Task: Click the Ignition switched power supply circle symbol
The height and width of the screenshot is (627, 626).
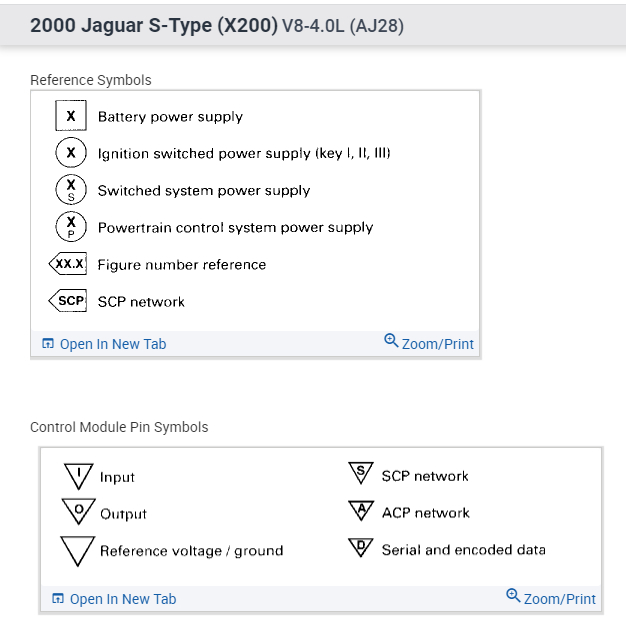Action: (70, 153)
